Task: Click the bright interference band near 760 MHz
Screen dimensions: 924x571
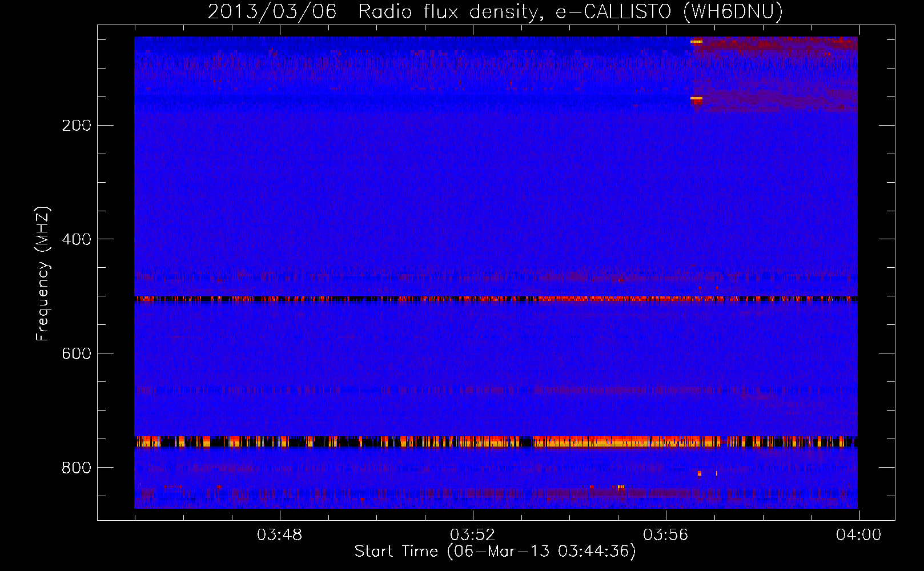Action: pos(496,441)
